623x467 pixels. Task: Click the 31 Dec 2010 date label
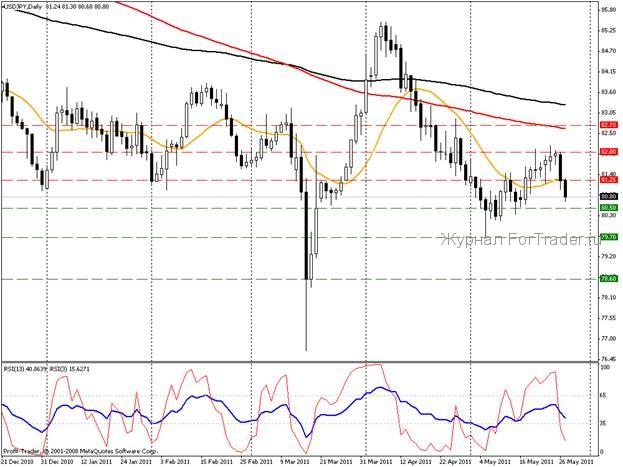coord(56,462)
